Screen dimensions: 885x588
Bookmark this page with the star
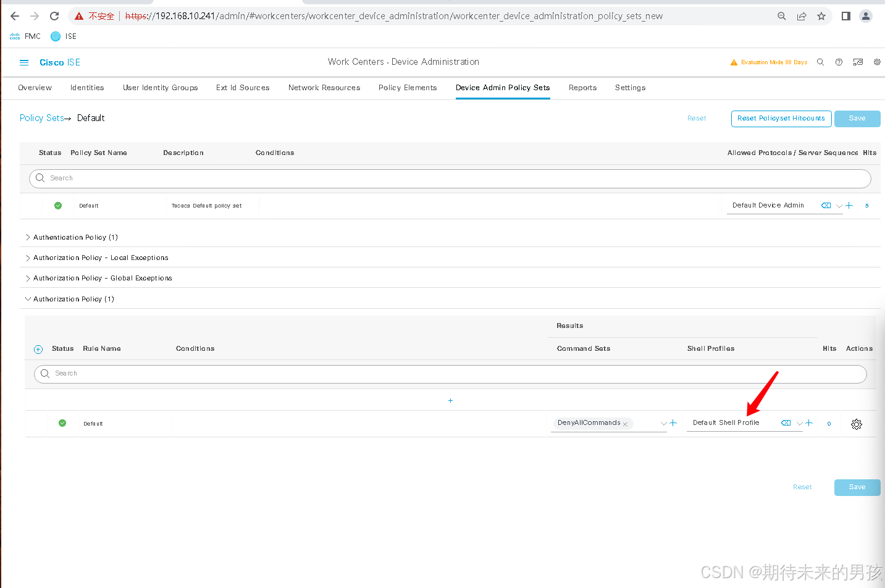click(x=821, y=16)
